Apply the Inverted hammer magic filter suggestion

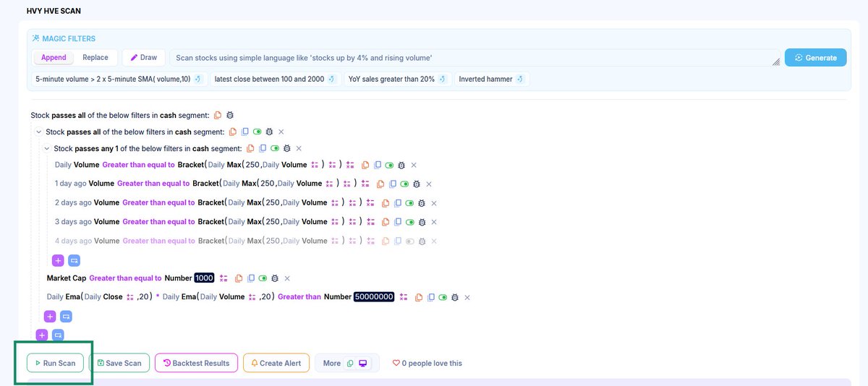tap(492, 79)
